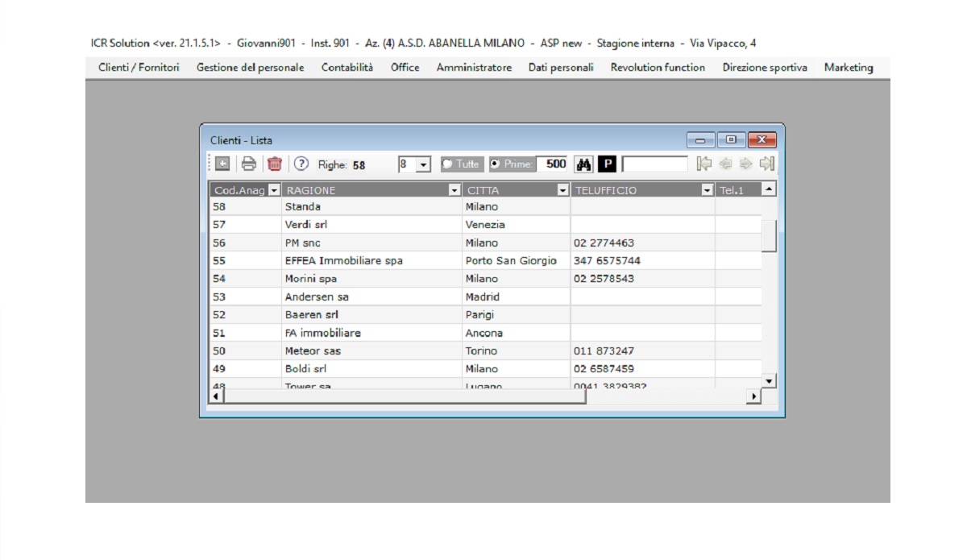This screenshot has width=967, height=560.
Task: Click code cell 53
Action: (x=246, y=297)
